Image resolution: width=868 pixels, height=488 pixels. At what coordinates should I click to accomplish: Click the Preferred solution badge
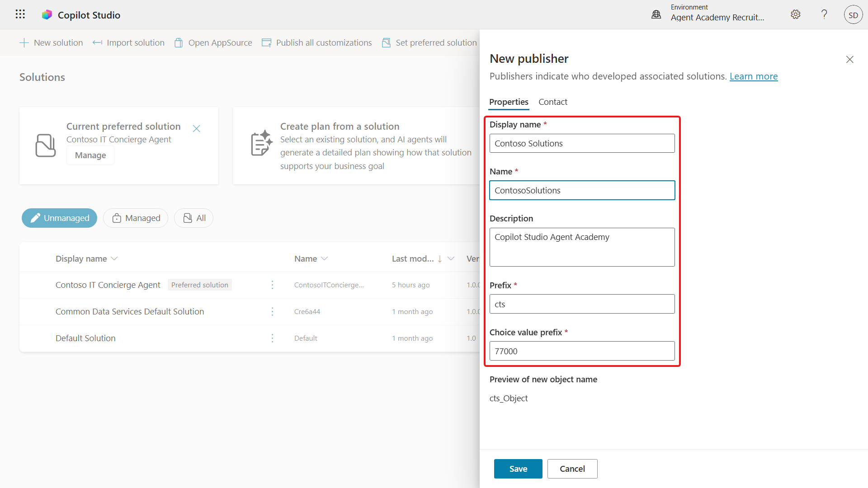click(x=199, y=285)
